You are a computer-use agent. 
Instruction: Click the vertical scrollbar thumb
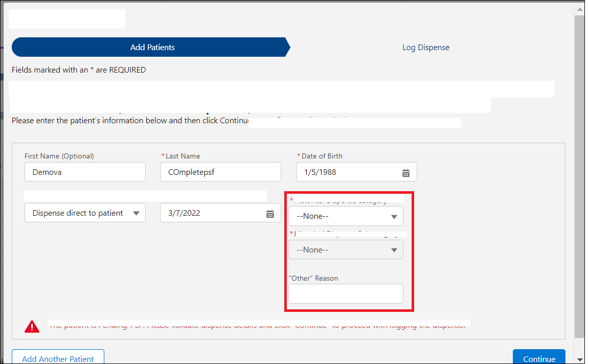[579, 174]
